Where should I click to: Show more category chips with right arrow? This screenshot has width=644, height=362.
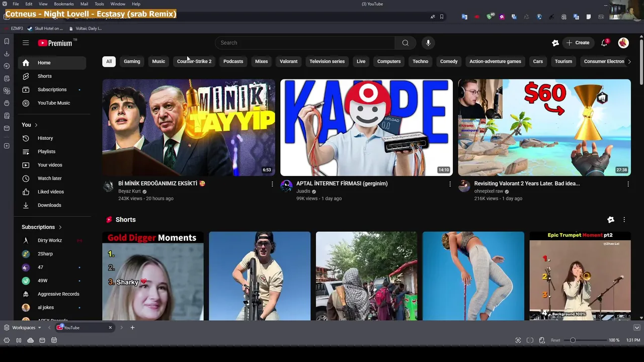tap(629, 61)
